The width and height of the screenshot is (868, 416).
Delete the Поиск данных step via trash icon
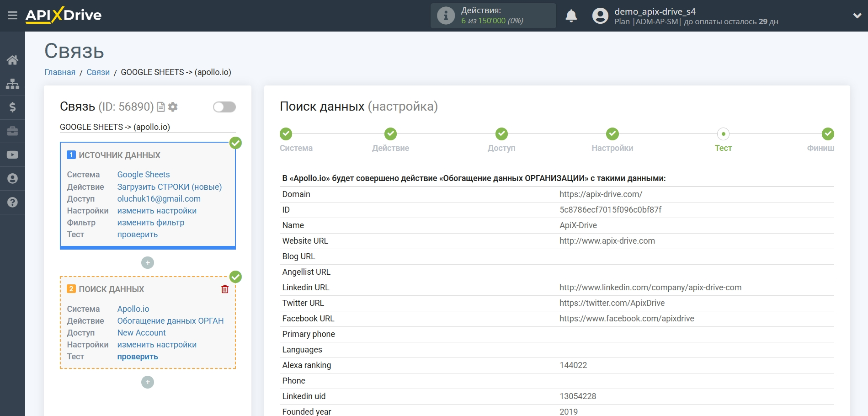pyautogui.click(x=224, y=288)
